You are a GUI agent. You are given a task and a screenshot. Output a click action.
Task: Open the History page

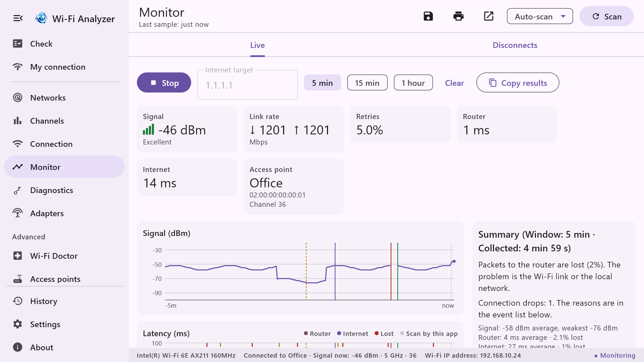[64, 301]
